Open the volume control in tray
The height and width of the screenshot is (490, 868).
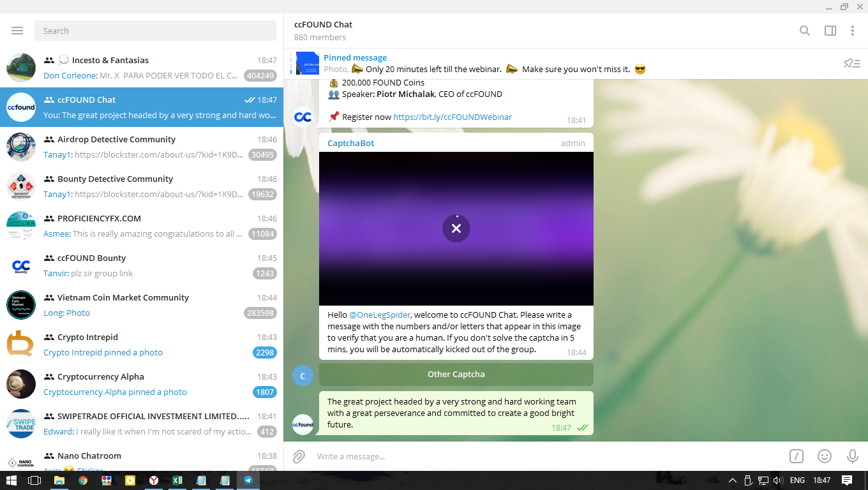pos(778,480)
